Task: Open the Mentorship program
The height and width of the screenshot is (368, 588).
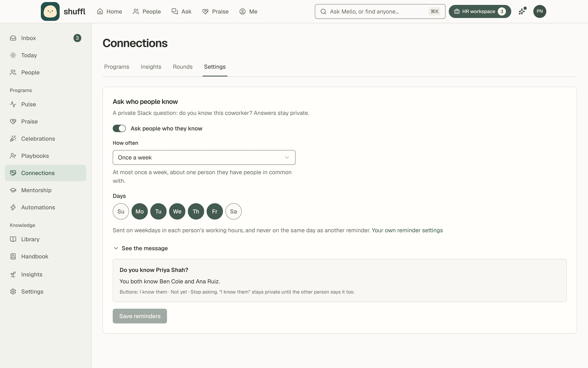Action: [x=46, y=190]
